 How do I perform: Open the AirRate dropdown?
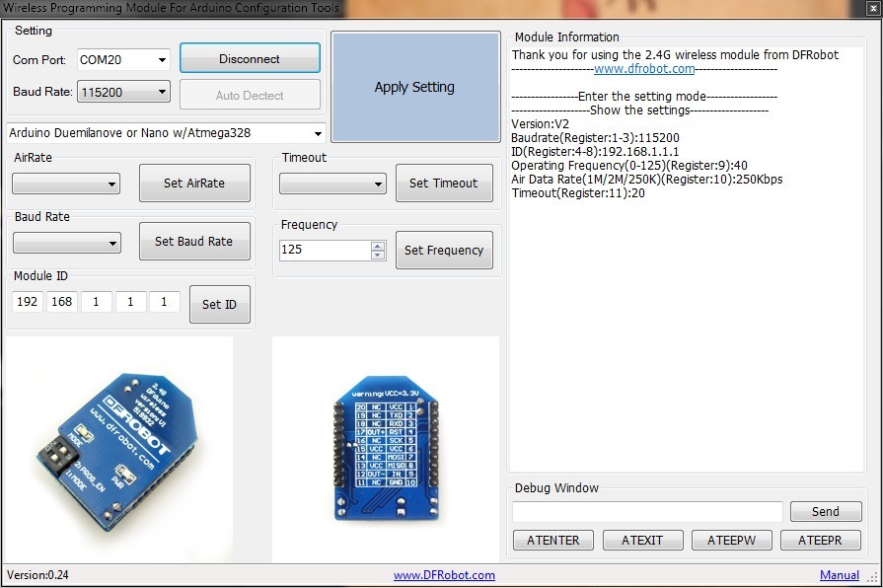(x=66, y=184)
